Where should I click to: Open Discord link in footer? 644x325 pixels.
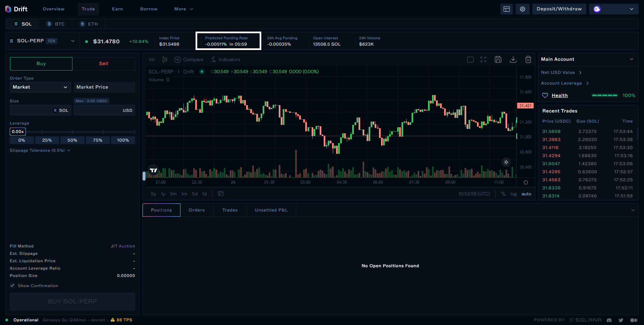(609, 320)
